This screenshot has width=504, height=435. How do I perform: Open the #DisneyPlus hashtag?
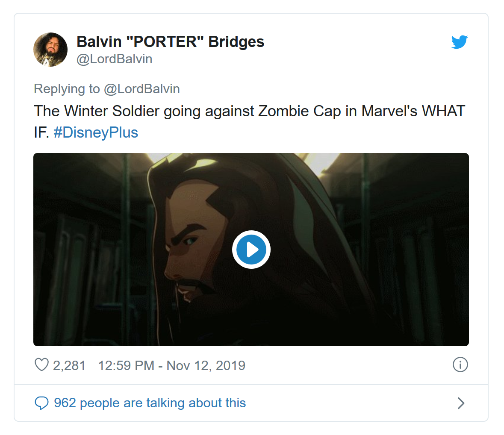pos(96,132)
